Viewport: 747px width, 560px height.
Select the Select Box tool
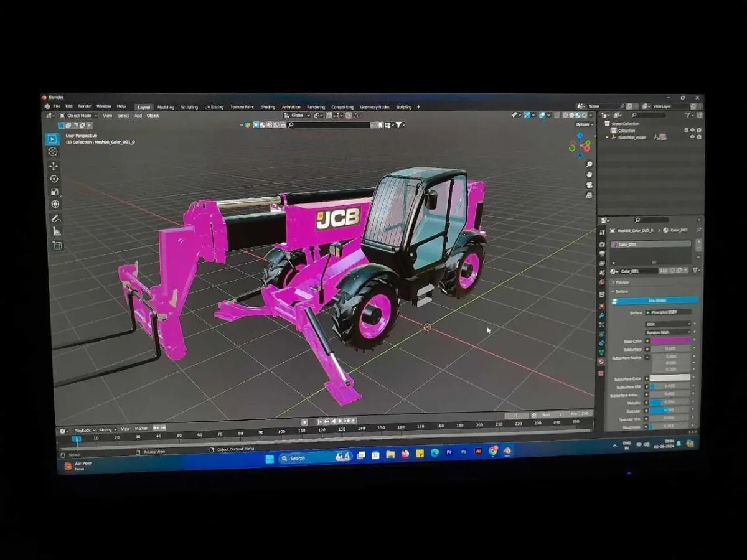coord(53,139)
